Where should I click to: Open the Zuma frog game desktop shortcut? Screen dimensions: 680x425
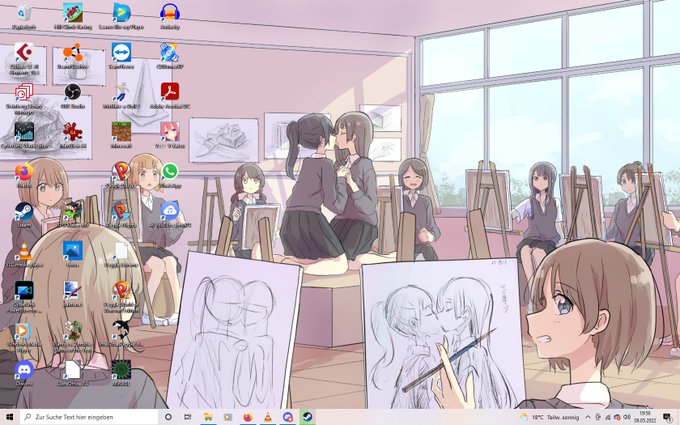[72, 215]
